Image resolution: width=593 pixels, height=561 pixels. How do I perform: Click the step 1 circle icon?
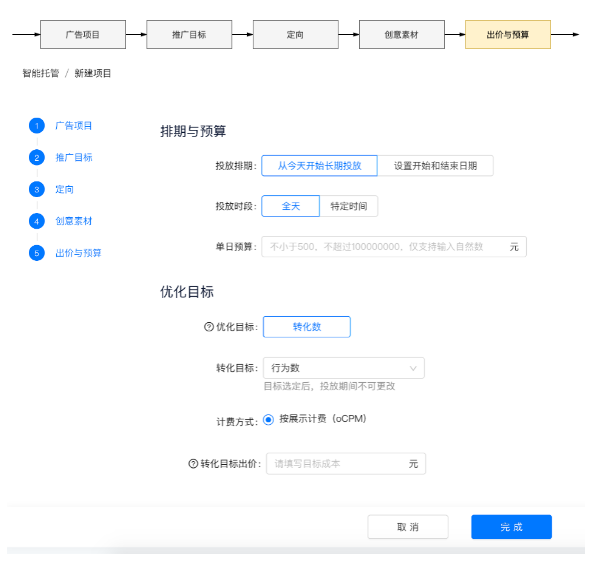point(37,126)
